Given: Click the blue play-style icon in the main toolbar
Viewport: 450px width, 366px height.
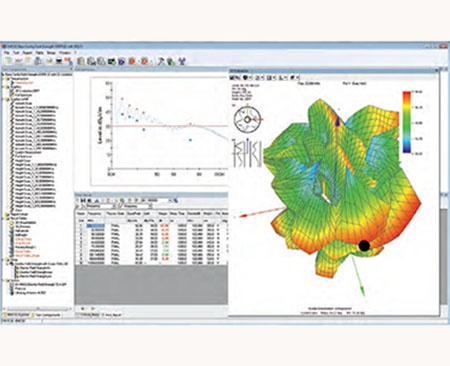Looking at the screenshot, I should (122, 61).
